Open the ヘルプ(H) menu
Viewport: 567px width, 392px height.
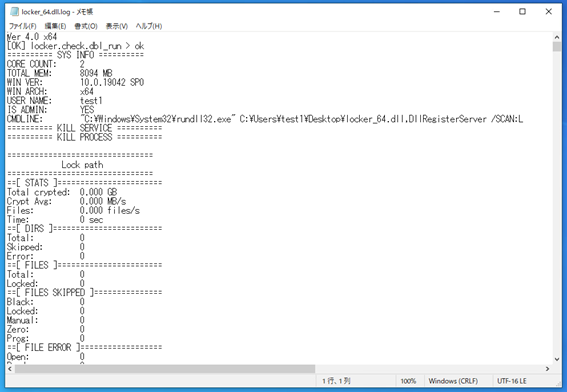[149, 26]
